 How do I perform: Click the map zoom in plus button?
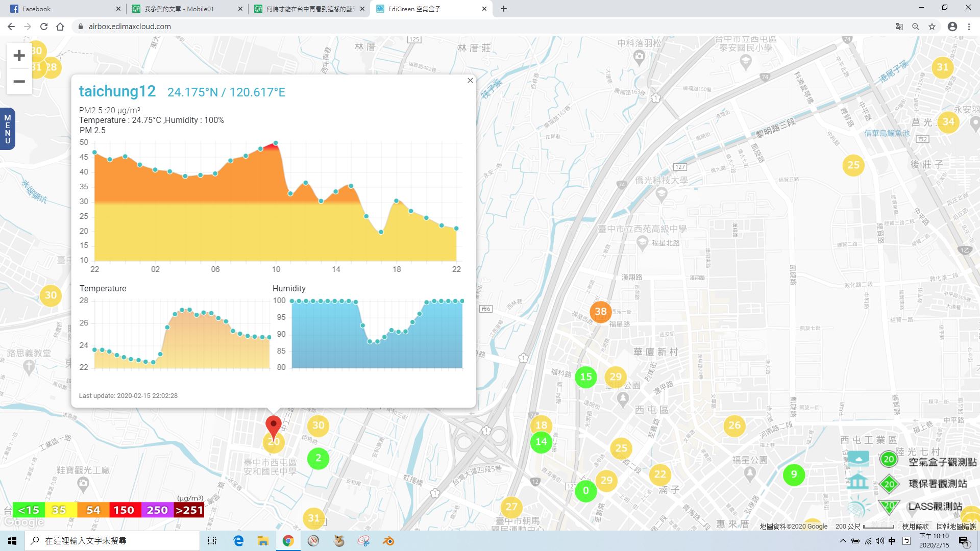(x=19, y=56)
